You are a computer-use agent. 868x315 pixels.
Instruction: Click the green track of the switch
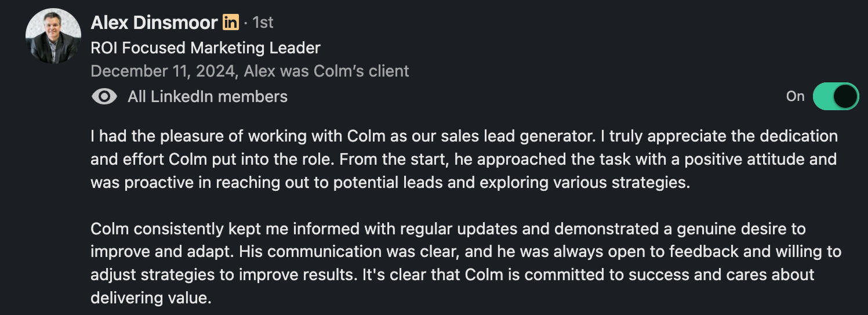tap(823, 96)
